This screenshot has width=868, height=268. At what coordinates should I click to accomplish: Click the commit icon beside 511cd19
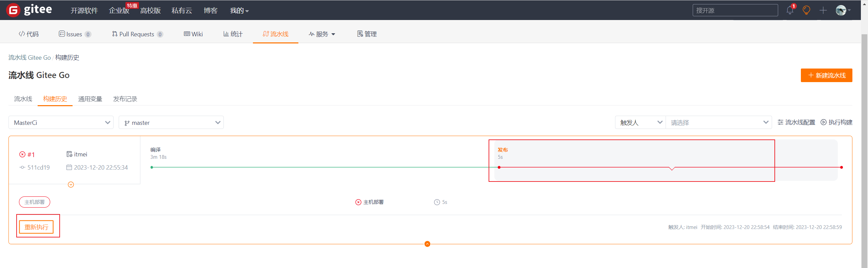tap(22, 167)
